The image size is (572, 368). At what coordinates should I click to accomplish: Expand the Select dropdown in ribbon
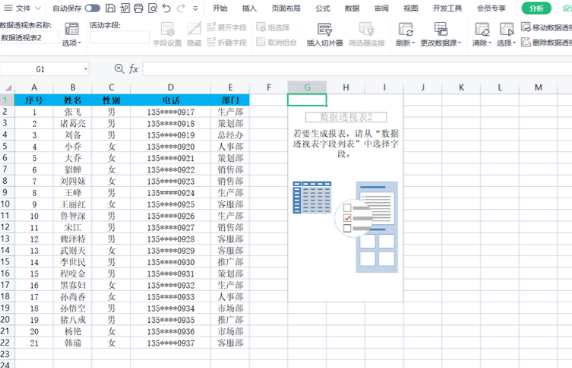506,43
